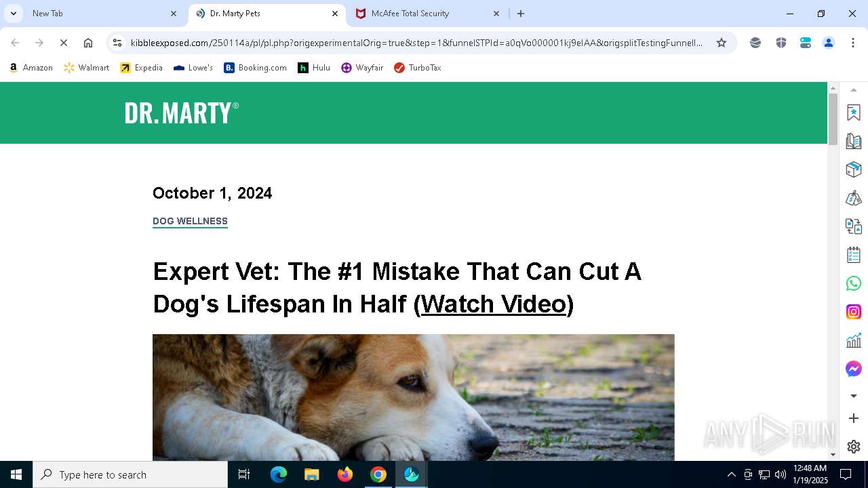
Task: Open the Walmart bookmark
Action: pyautogui.click(x=87, y=68)
